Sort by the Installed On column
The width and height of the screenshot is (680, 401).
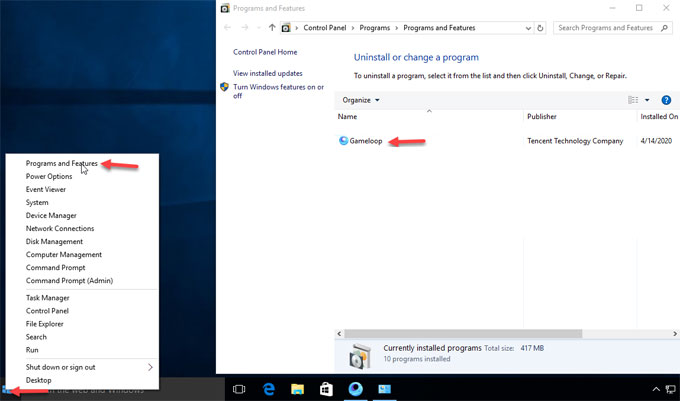[x=659, y=117]
